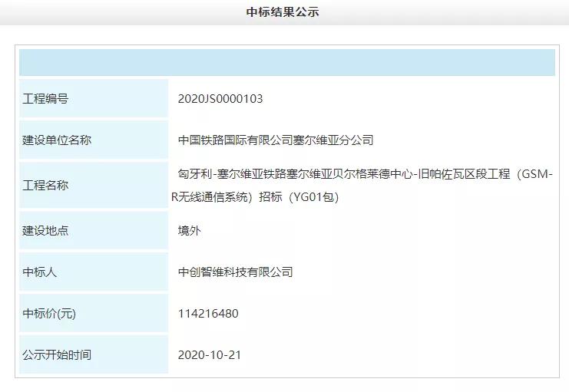This screenshot has width=569, height=392.
Task: Click the 公示开始时间 label cell
Action: coord(94,354)
